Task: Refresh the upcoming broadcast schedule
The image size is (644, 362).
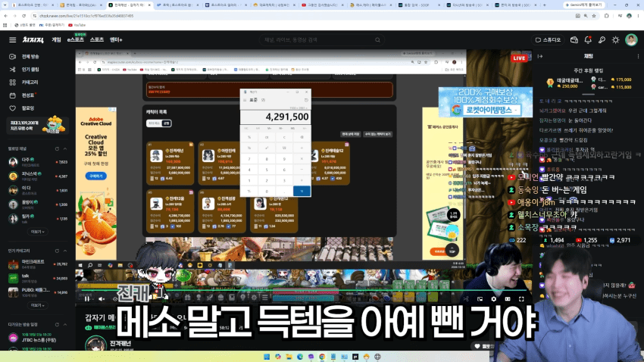Action: click(57, 325)
